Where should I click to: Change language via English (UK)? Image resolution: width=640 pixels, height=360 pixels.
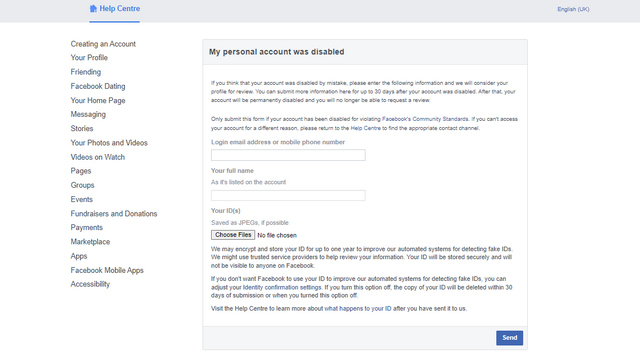tap(573, 9)
